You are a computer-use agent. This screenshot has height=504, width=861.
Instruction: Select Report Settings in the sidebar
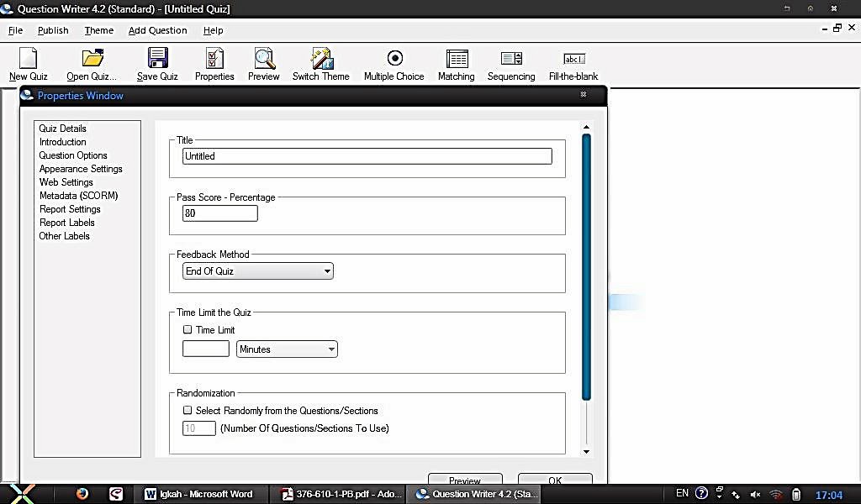[70, 209]
